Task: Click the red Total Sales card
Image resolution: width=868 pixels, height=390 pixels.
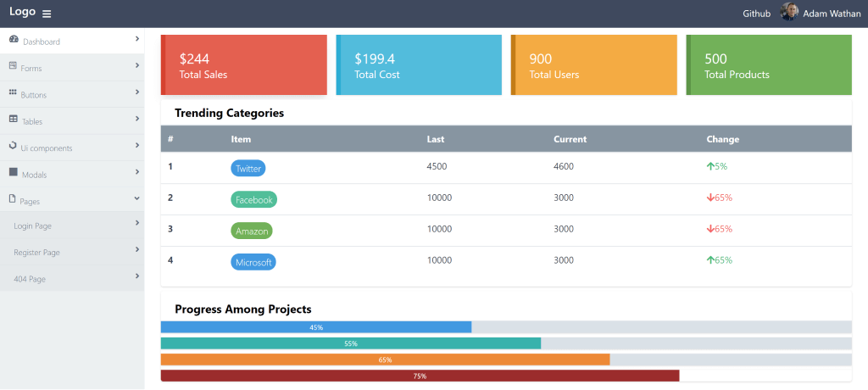Action: click(x=244, y=64)
